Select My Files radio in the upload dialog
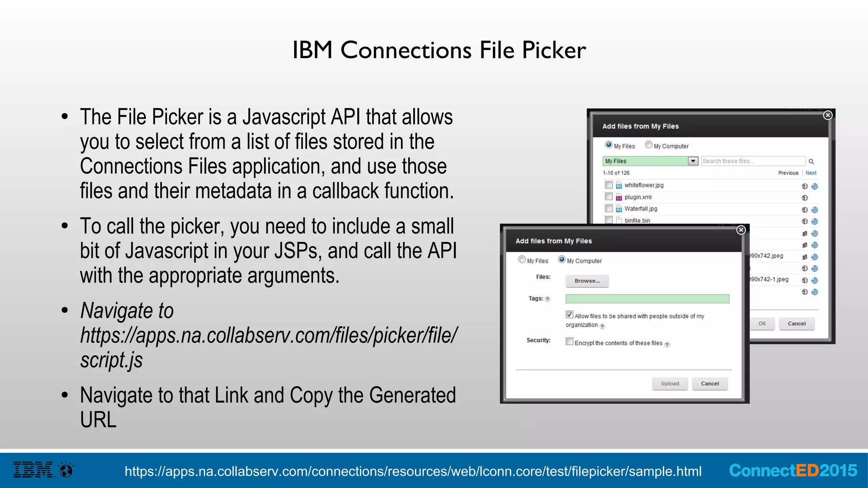Image resolution: width=868 pixels, height=488 pixels. click(x=522, y=259)
